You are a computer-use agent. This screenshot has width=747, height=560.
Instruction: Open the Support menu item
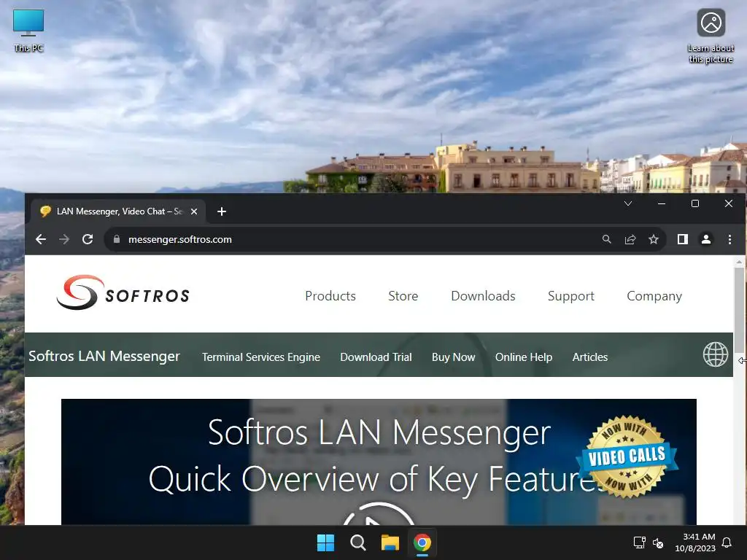point(570,296)
